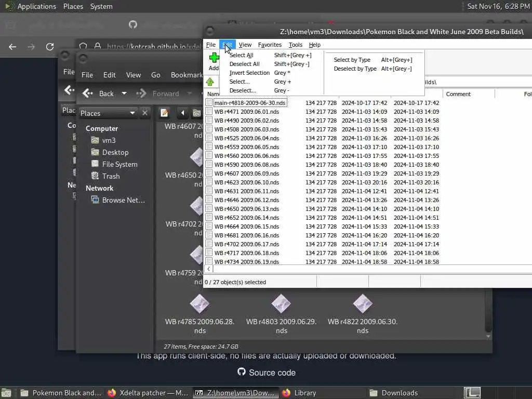Open the file manager Go menu
Screen dimensions: 532x399
[x=156, y=75]
